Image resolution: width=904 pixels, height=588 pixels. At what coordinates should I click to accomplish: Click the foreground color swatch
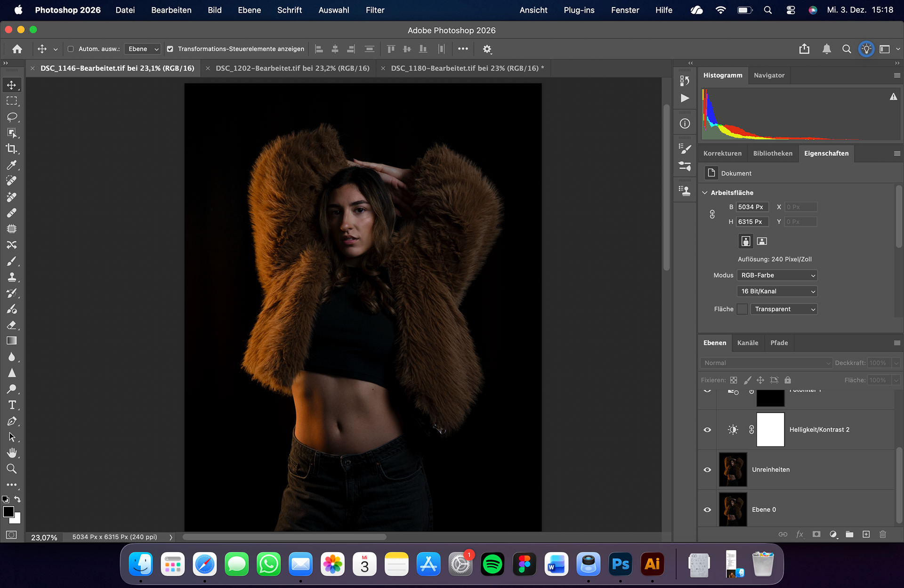pyautogui.click(x=8, y=512)
